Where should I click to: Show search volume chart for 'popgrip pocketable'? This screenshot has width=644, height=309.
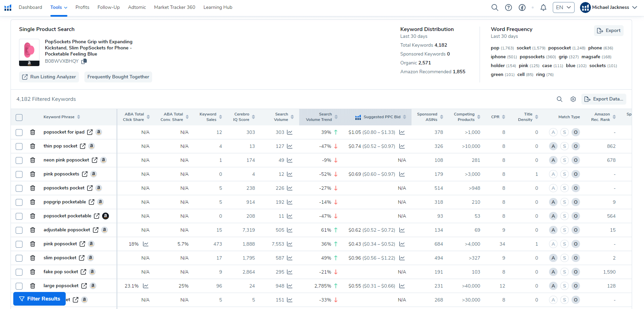(x=290, y=202)
